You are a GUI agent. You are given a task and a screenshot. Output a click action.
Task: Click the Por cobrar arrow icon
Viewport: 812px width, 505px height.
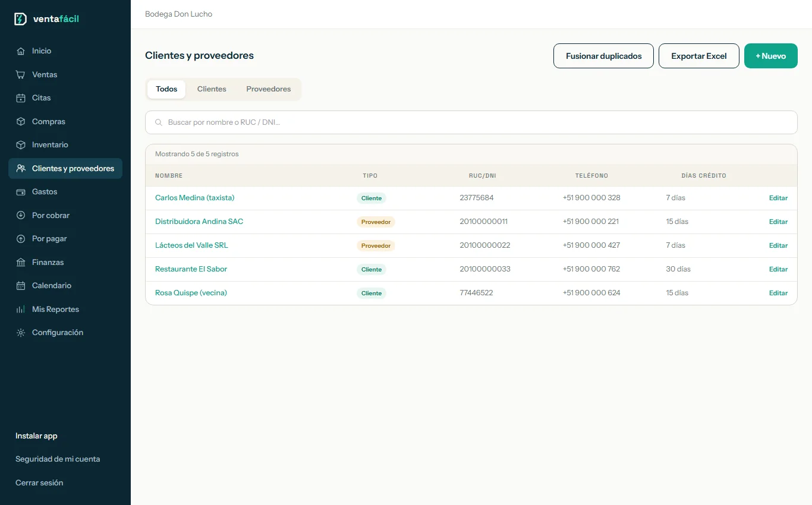pos(21,216)
